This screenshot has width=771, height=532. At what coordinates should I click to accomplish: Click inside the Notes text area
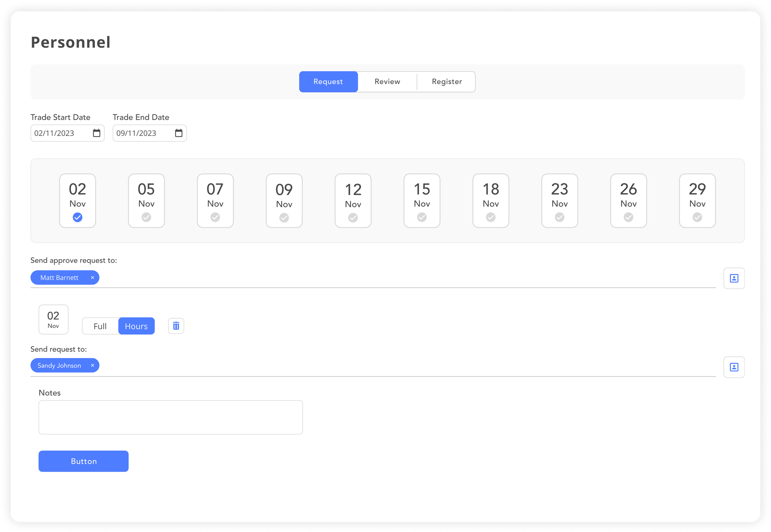click(171, 417)
